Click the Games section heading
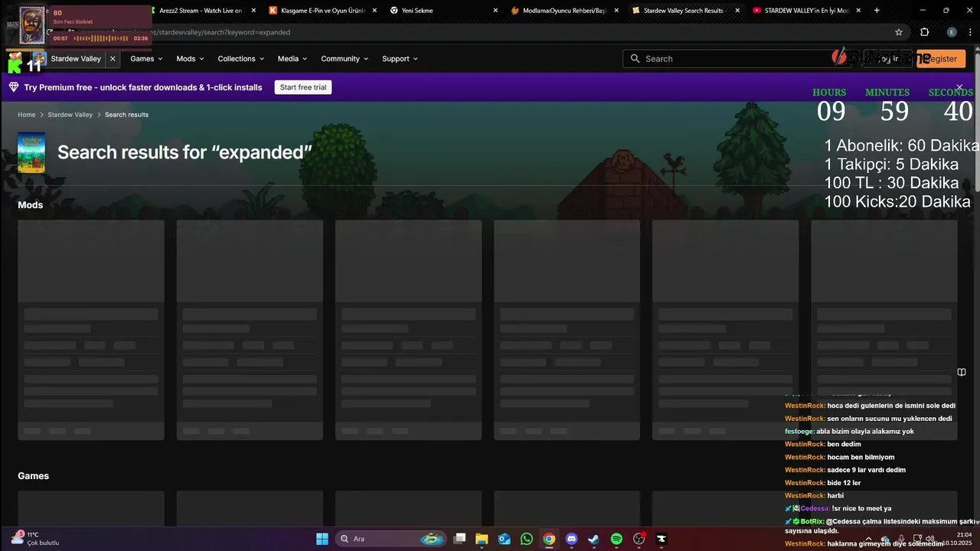This screenshot has height=551, width=980. pyautogui.click(x=34, y=476)
